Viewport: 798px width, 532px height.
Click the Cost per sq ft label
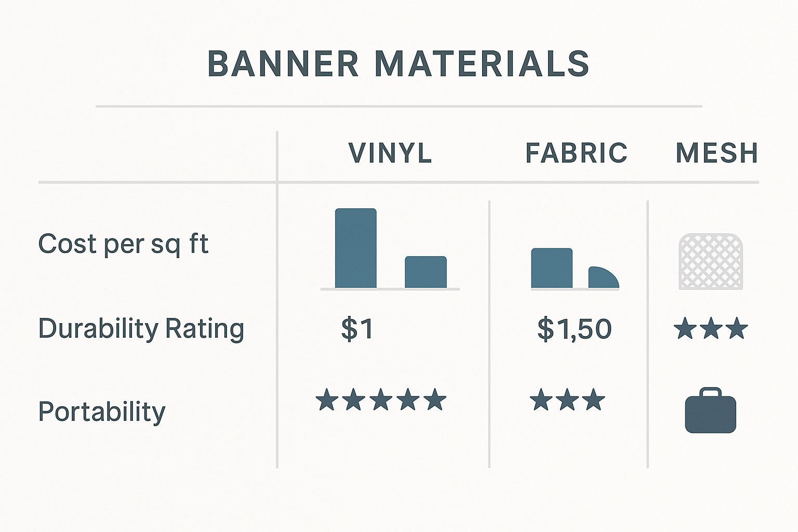tap(123, 244)
